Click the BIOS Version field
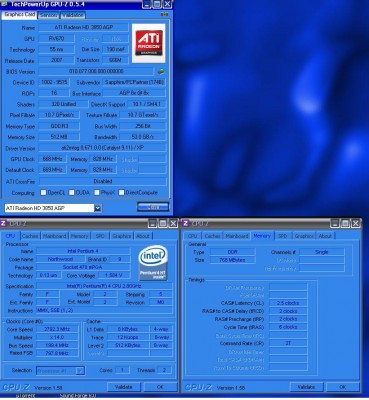369x400 pixels. click(96, 71)
